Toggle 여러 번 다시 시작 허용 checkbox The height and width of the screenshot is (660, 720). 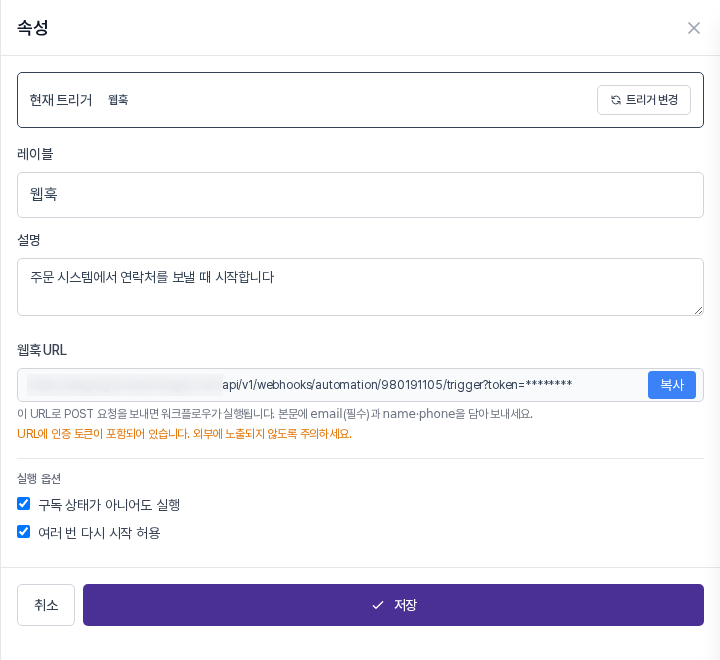23,532
